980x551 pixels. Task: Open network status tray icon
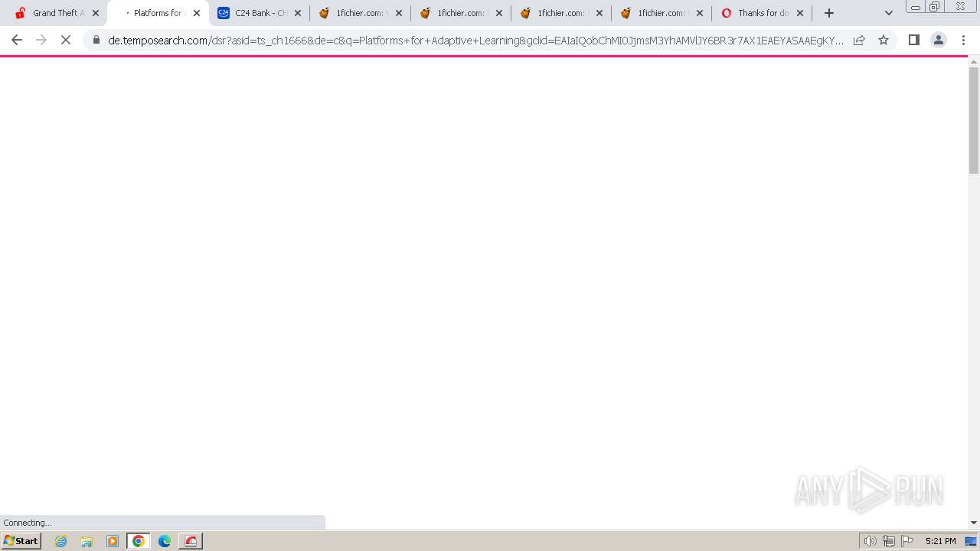[889, 541]
